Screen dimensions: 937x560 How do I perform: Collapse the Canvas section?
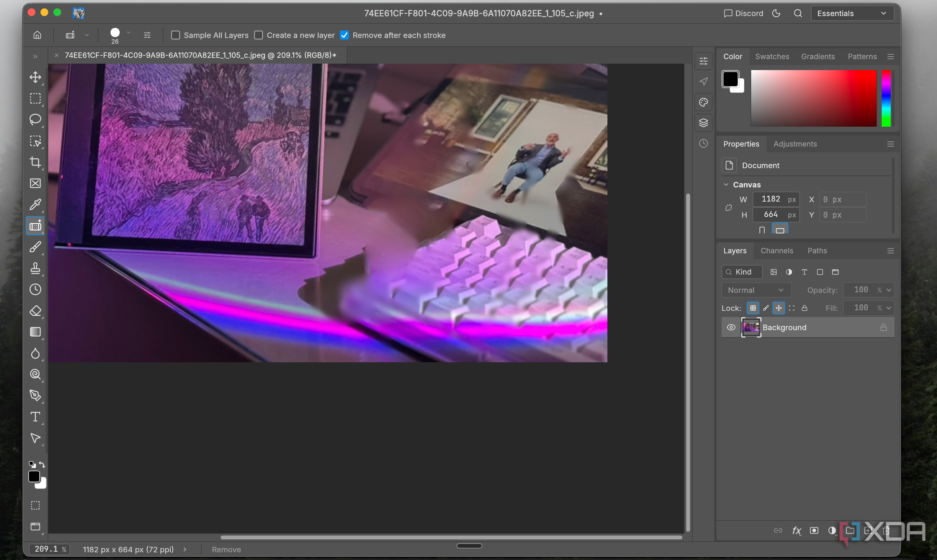coord(726,185)
